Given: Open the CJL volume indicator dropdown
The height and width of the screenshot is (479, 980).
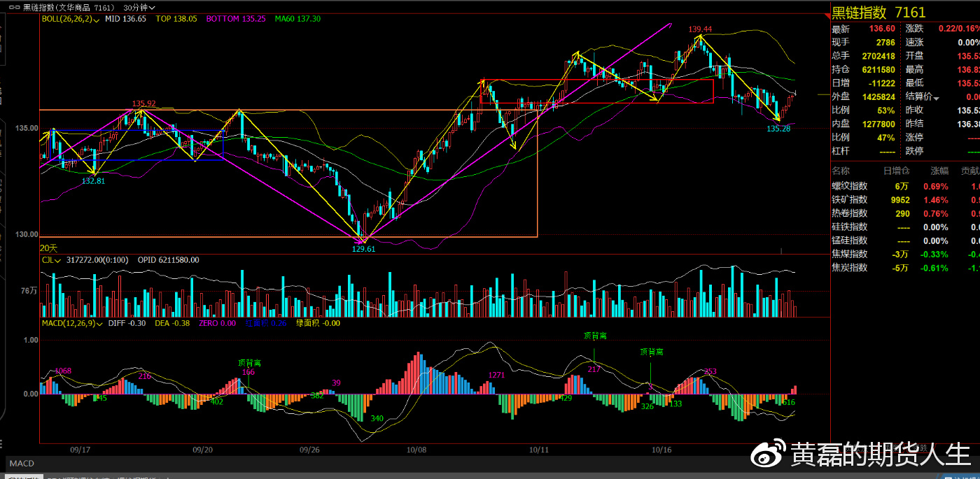Looking at the screenshot, I should tap(51, 260).
